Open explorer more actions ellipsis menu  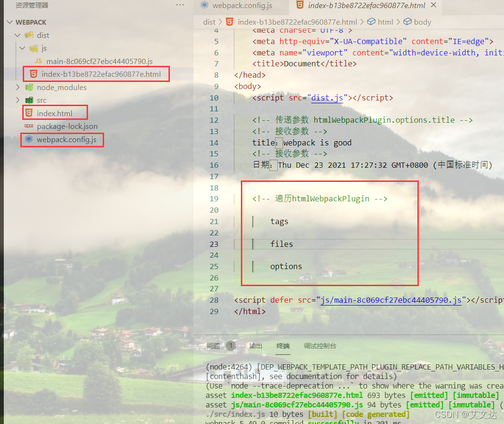(x=180, y=5)
